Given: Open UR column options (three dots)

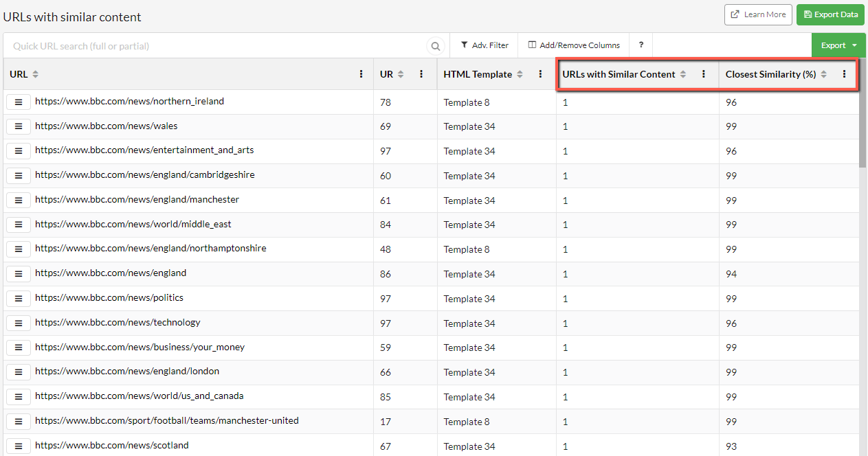Looking at the screenshot, I should [x=421, y=74].
